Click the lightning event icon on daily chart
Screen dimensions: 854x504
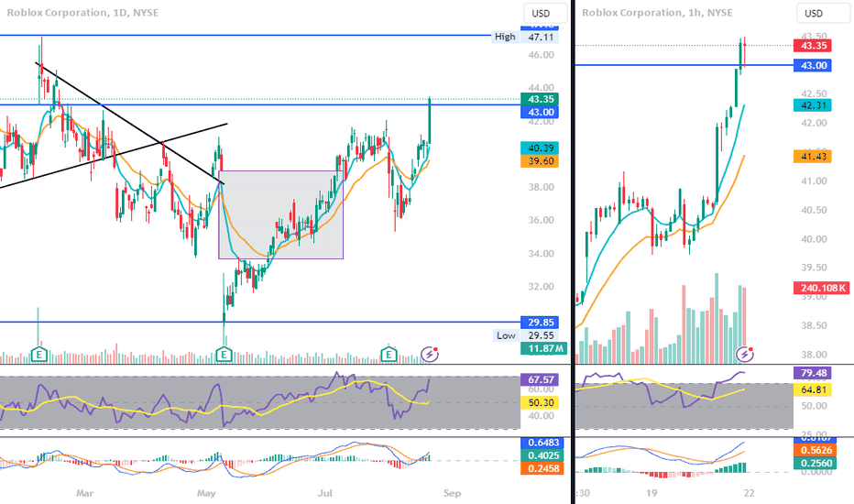(x=431, y=354)
